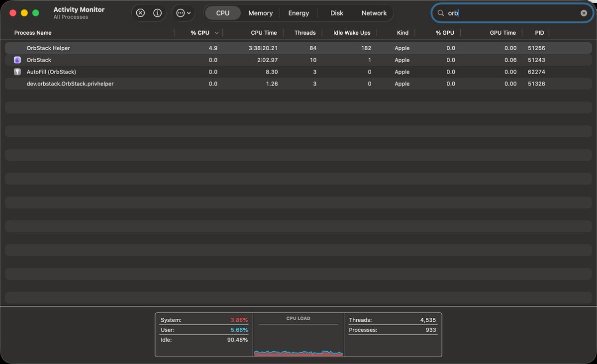Switch to the Disk tab
Image resolution: width=597 pixels, height=364 pixels.
coord(336,13)
